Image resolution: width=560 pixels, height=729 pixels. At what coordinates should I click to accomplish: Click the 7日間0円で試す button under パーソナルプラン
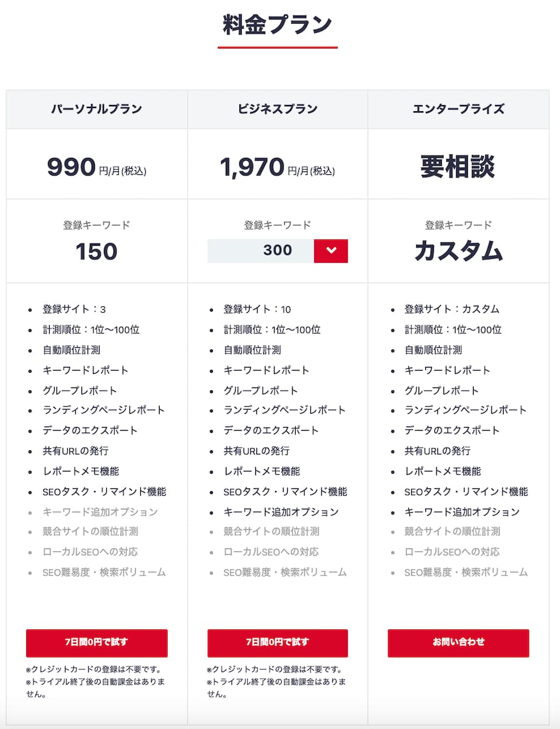pos(97,643)
